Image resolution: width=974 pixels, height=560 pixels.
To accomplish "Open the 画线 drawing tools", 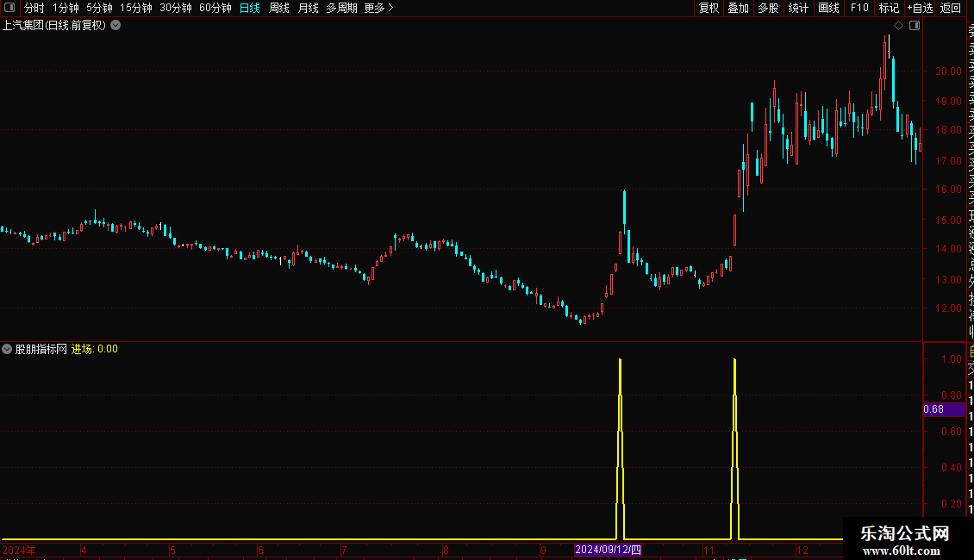I will [x=828, y=8].
